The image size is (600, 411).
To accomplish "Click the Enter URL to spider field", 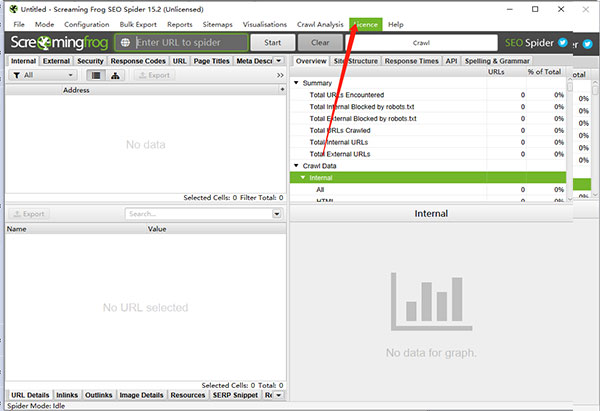I will pos(190,43).
